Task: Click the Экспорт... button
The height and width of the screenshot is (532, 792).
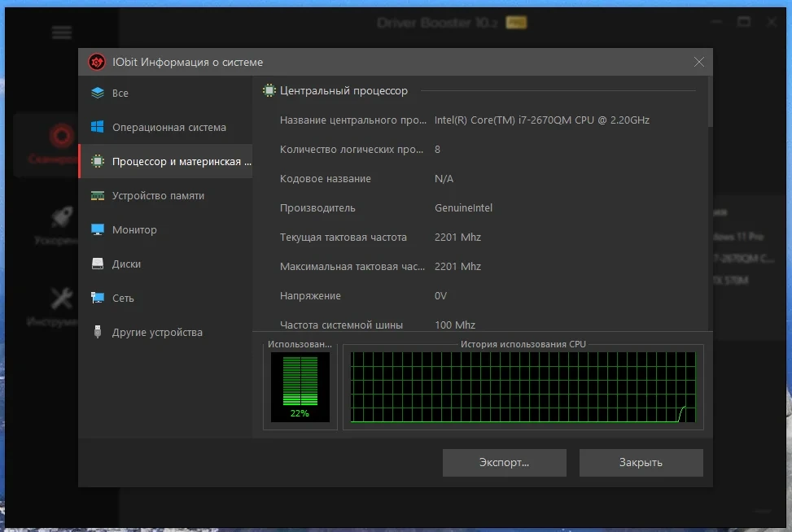Action: 504,462
